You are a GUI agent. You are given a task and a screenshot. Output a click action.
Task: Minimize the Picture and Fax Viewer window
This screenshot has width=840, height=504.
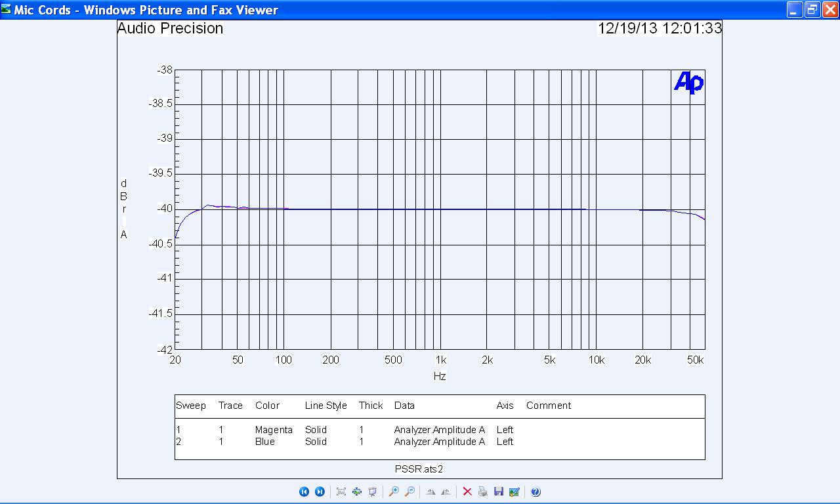pyautogui.click(x=795, y=10)
